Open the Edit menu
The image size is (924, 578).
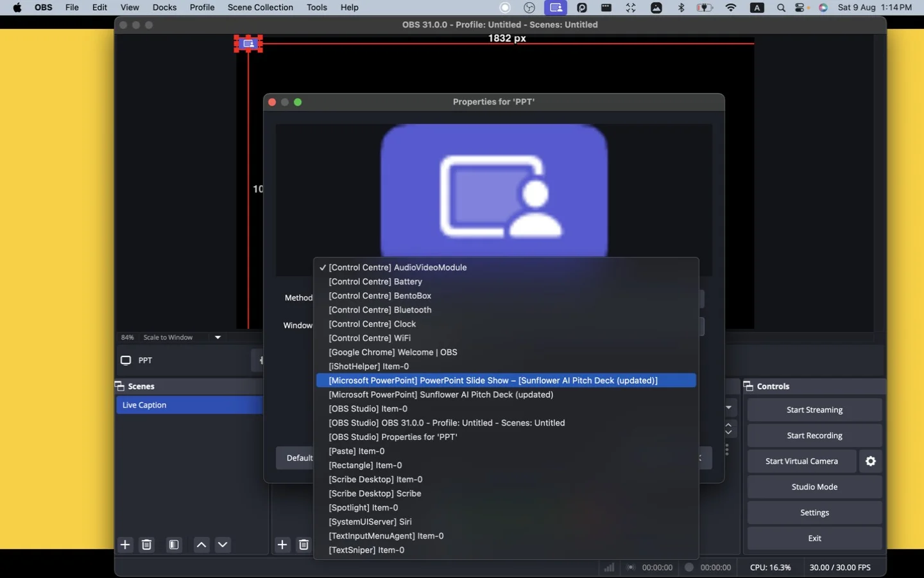click(x=99, y=8)
